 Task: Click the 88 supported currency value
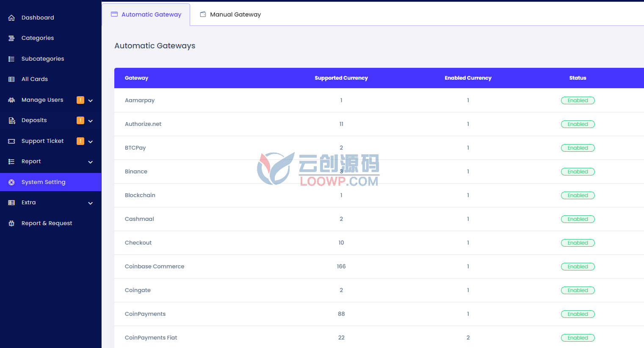(x=341, y=314)
